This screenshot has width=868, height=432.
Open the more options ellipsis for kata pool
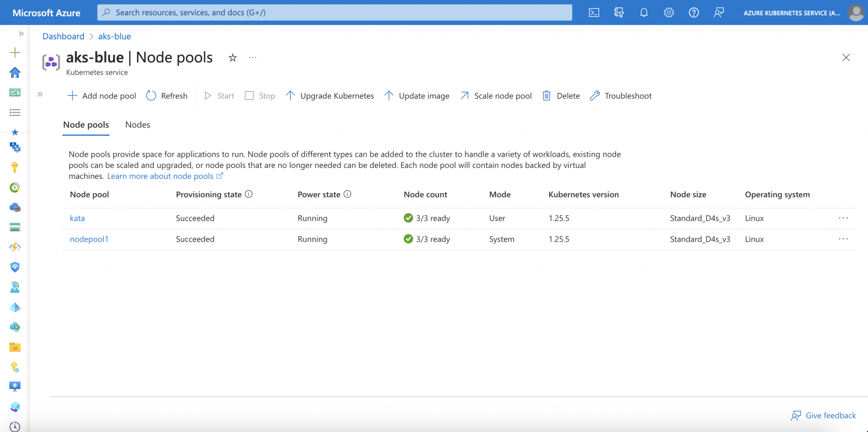[x=843, y=218]
